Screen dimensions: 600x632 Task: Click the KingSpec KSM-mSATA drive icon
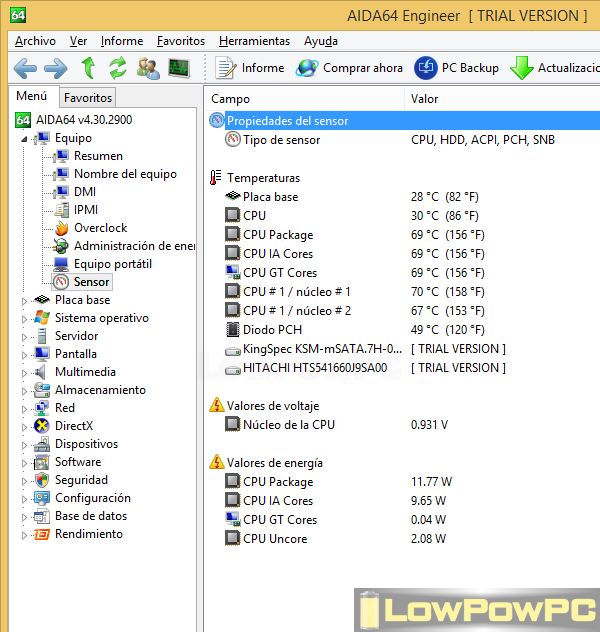click(233, 351)
